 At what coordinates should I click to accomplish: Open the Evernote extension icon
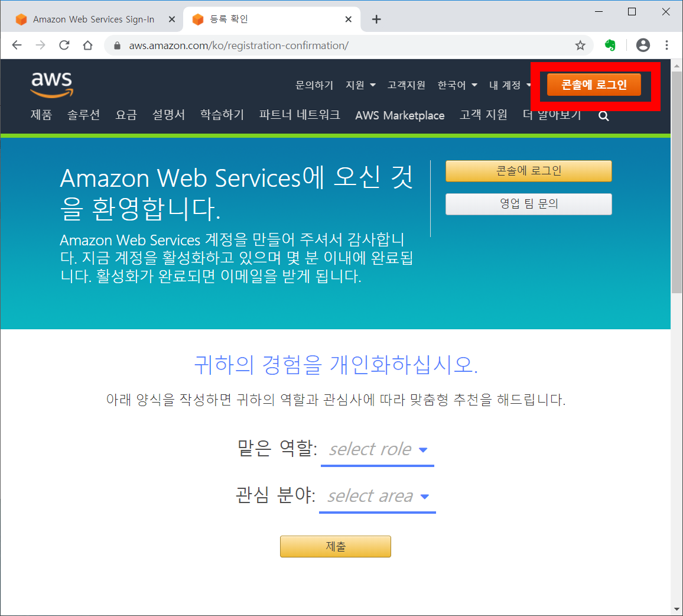[610, 45]
